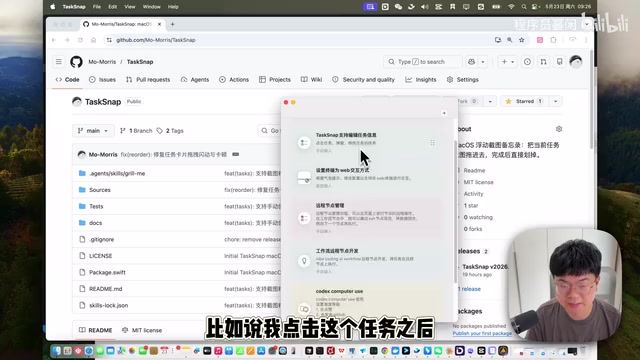Click the Publish your first package link
The height and width of the screenshot is (360, 640).
[482, 333]
